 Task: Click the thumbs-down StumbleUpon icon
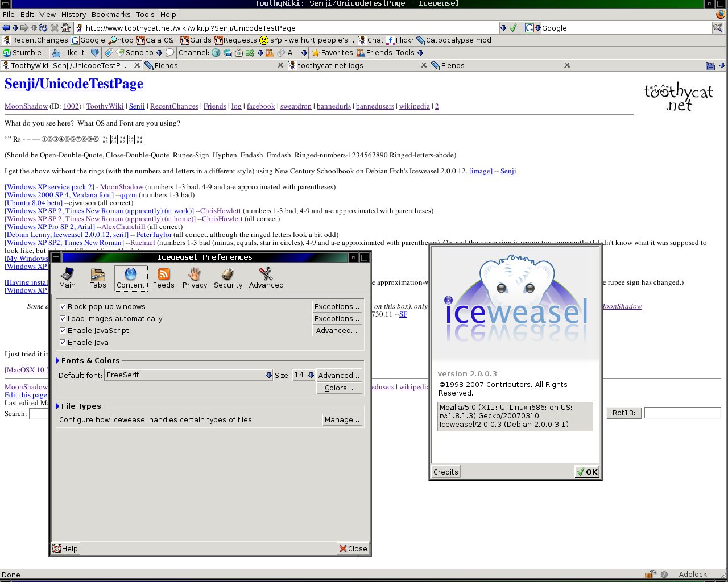click(x=94, y=53)
